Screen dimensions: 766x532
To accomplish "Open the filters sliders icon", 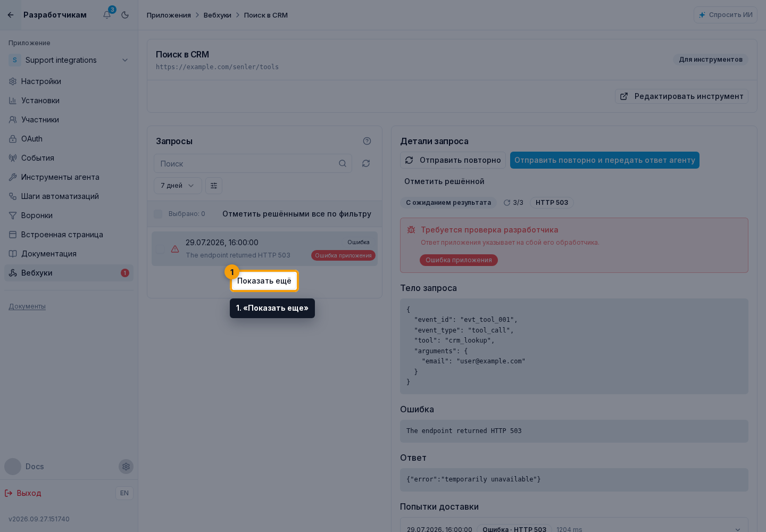I will [x=214, y=186].
